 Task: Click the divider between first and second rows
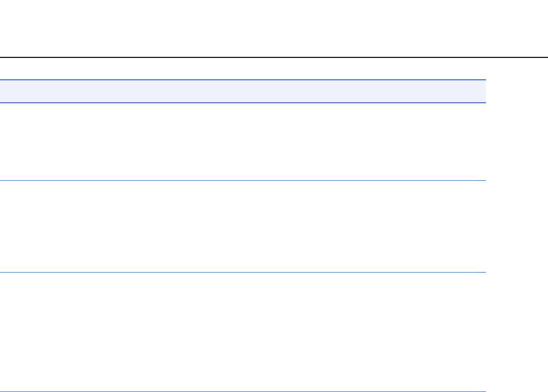click(x=242, y=181)
